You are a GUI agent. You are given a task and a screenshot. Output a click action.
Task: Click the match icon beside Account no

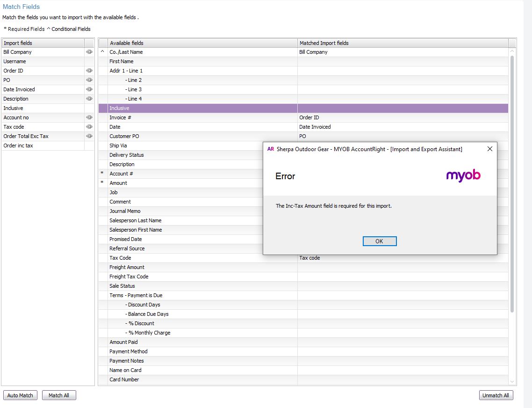tap(89, 117)
